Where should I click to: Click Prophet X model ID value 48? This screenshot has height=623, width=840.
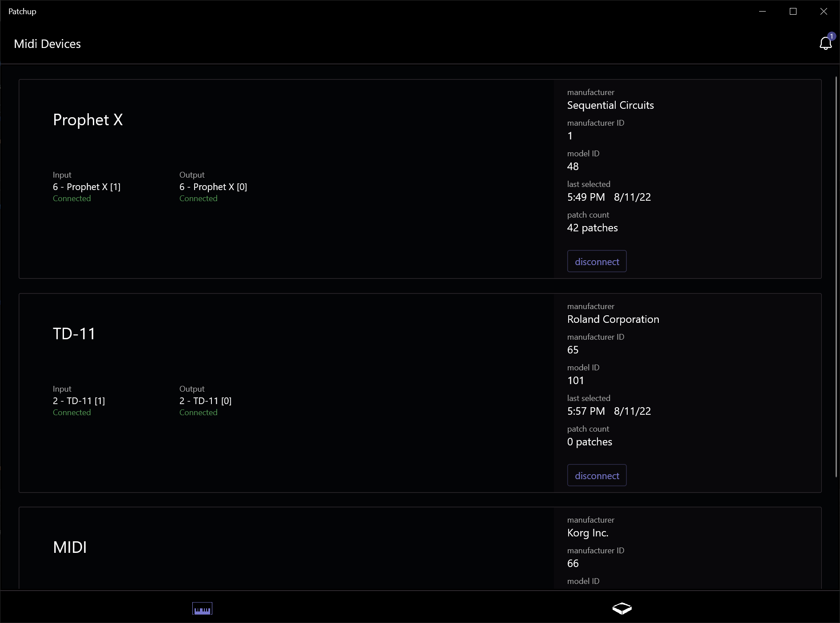(x=573, y=167)
